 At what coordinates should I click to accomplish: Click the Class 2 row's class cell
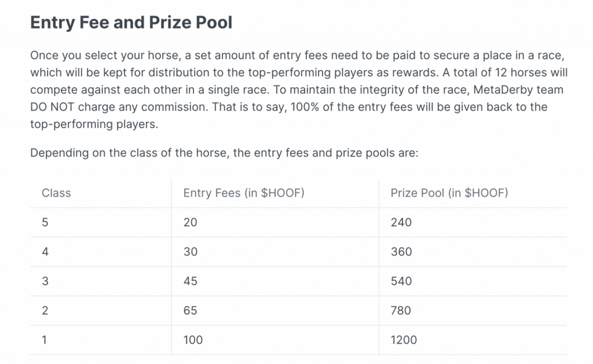point(45,311)
